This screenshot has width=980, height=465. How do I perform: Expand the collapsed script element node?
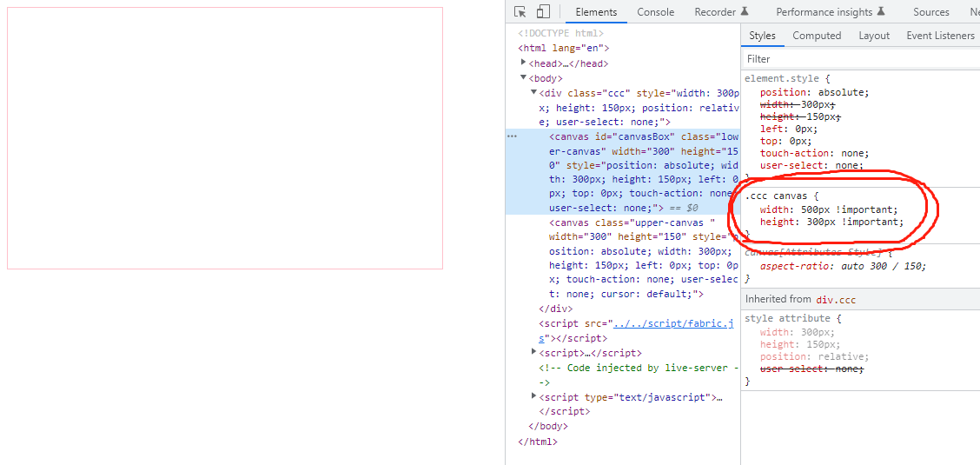(533, 353)
